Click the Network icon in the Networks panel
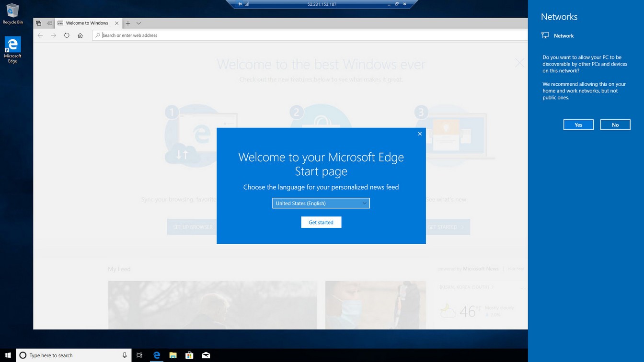This screenshot has width=644, height=362. [x=545, y=35]
